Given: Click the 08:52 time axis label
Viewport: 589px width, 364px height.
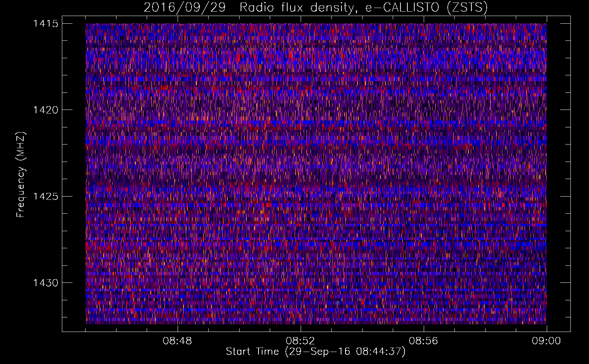Looking at the screenshot, I should (x=300, y=341).
